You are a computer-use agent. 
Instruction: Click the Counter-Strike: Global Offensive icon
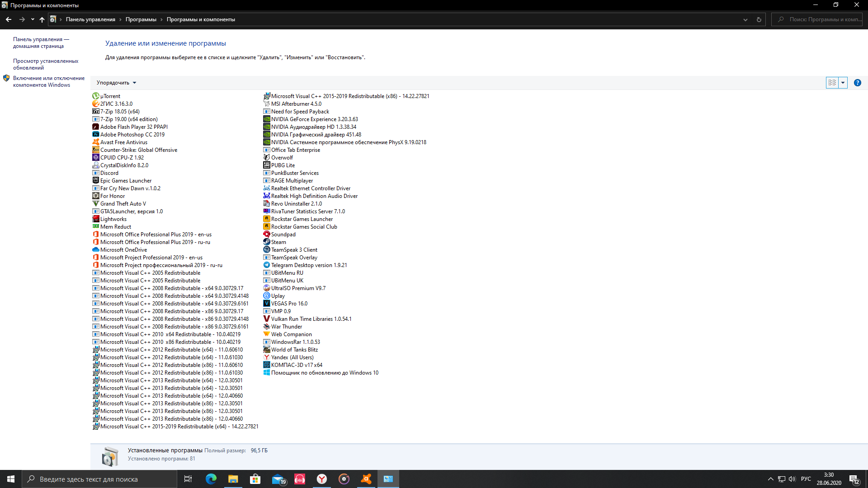(95, 150)
